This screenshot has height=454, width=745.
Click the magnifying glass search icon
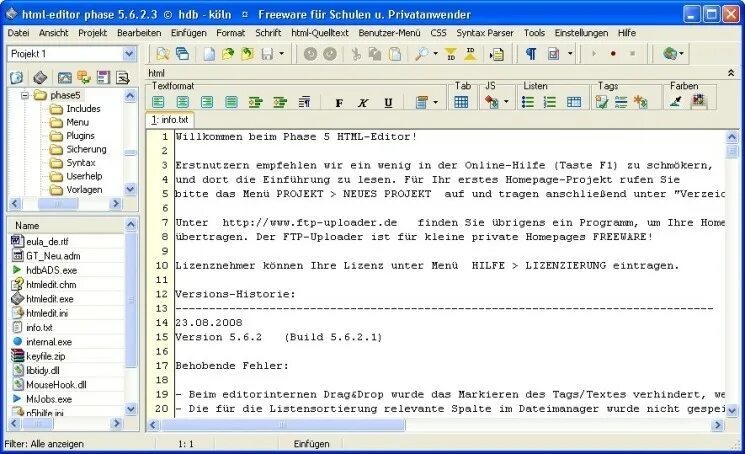point(421,54)
